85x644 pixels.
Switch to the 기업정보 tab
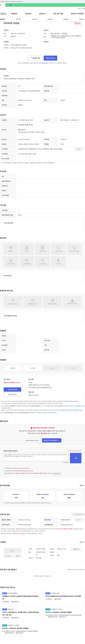[81, 19]
